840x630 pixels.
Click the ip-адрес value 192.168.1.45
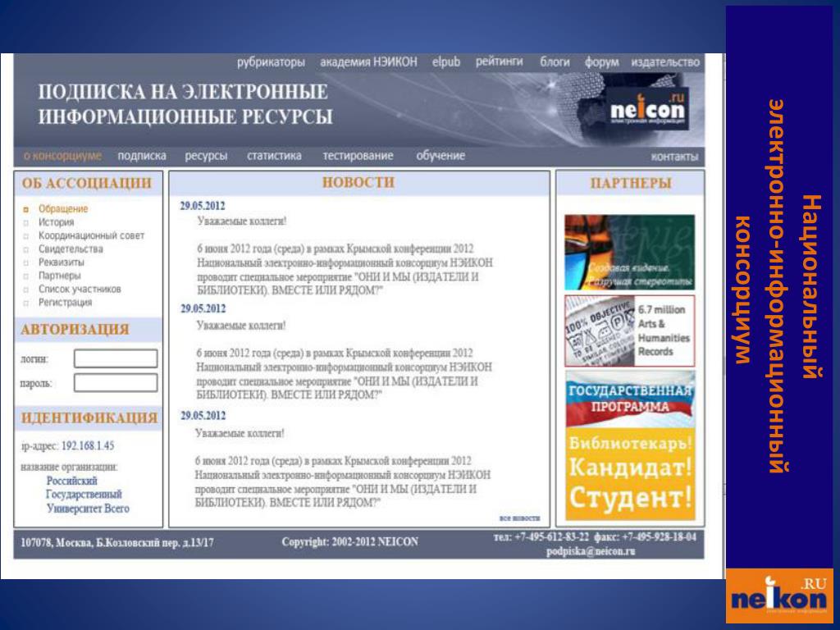[88, 445]
